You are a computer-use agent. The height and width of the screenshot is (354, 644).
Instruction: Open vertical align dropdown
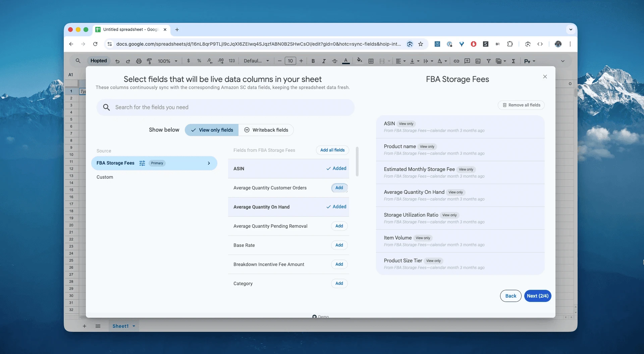415,61
